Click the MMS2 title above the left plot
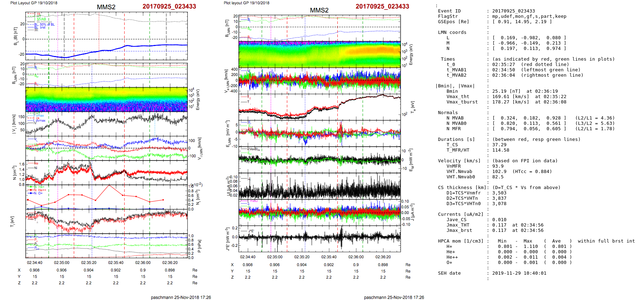Image resolution: width=644 pixels, height=300 pixels. (106, 7)
